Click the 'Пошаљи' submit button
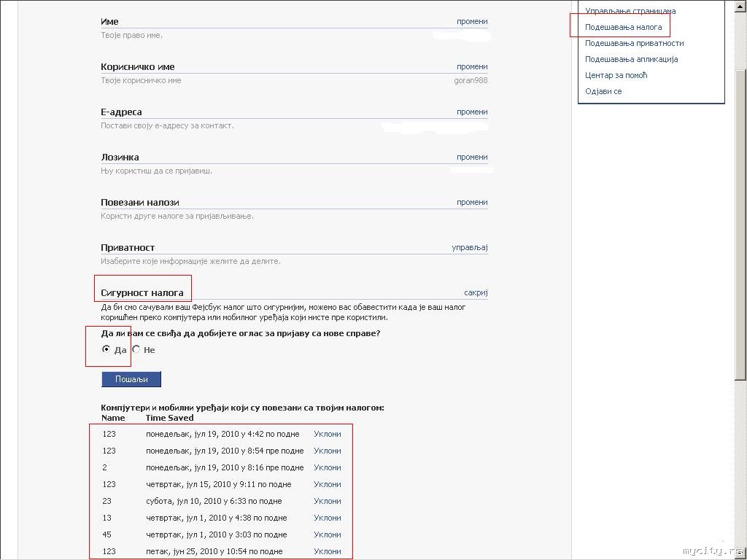The height and width of the screenshot is (560, 747). (131, 379)
